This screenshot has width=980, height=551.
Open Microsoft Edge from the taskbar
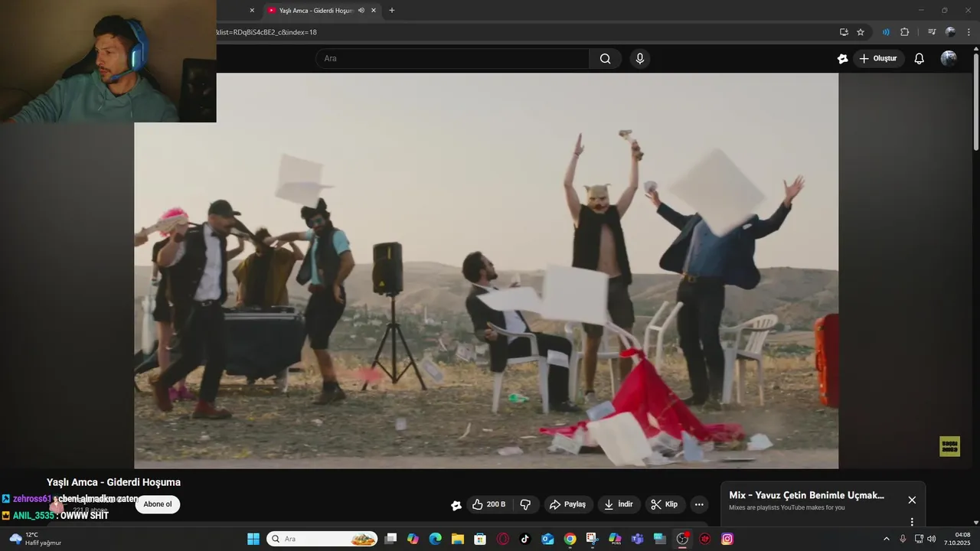(x=436, y=539)
